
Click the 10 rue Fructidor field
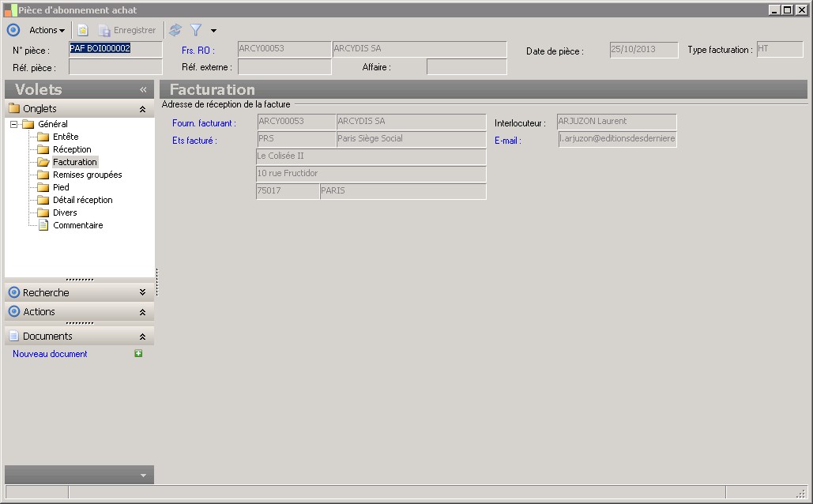pos(371,174)
